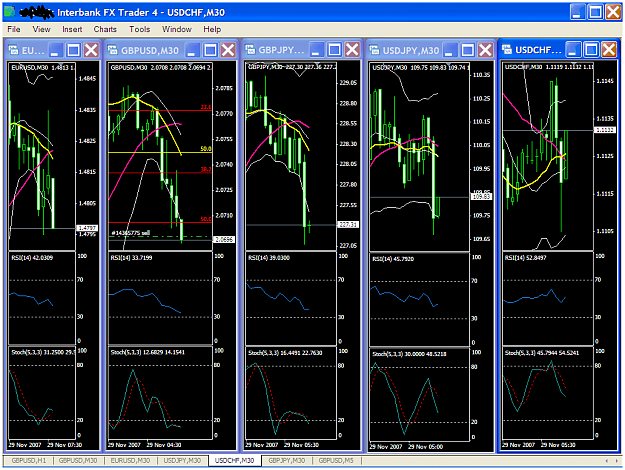This screenshot has height=470, width=625.
Task: Click the EURUSD current price label 1.4797
Action: point(87,228)
